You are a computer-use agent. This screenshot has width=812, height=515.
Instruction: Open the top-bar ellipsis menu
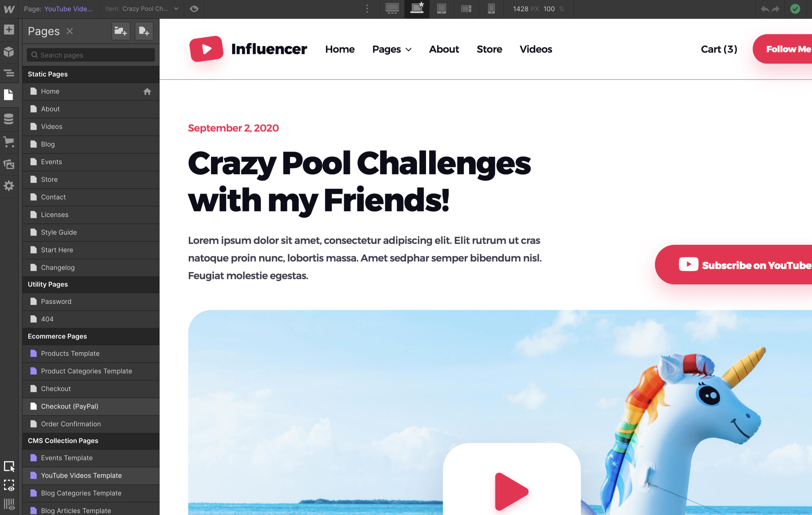pyautogui.click(x=367, y=9)
